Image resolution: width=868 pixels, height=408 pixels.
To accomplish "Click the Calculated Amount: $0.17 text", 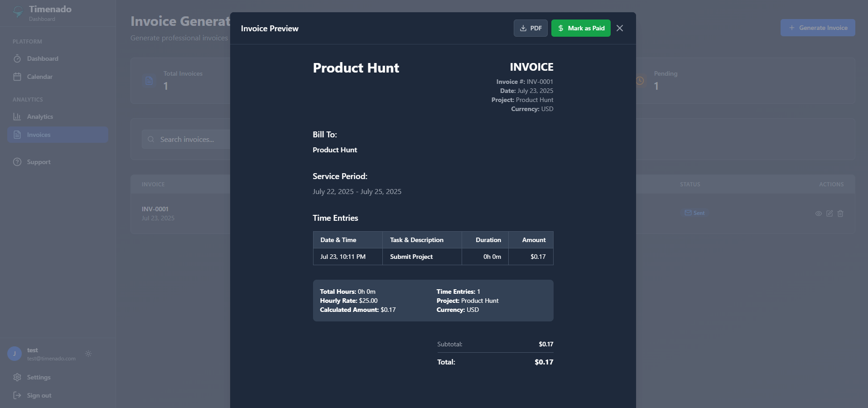I will [358, 310].
